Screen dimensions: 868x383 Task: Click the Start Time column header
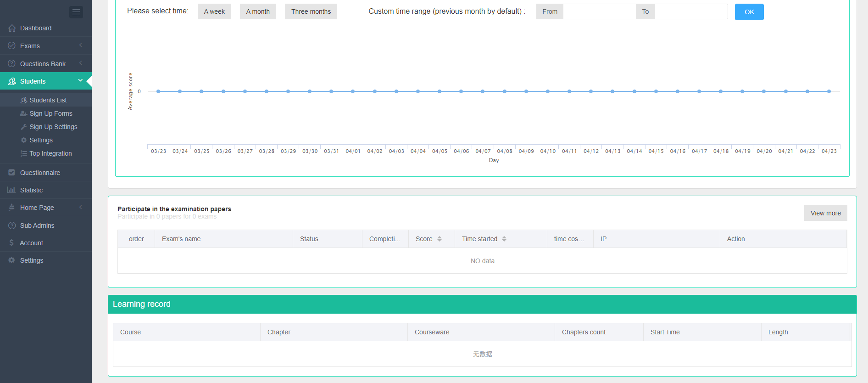coord(702,332)
